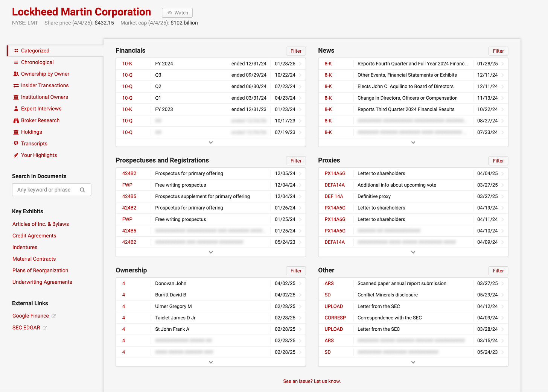Open Transcripts section

point(34,144)
